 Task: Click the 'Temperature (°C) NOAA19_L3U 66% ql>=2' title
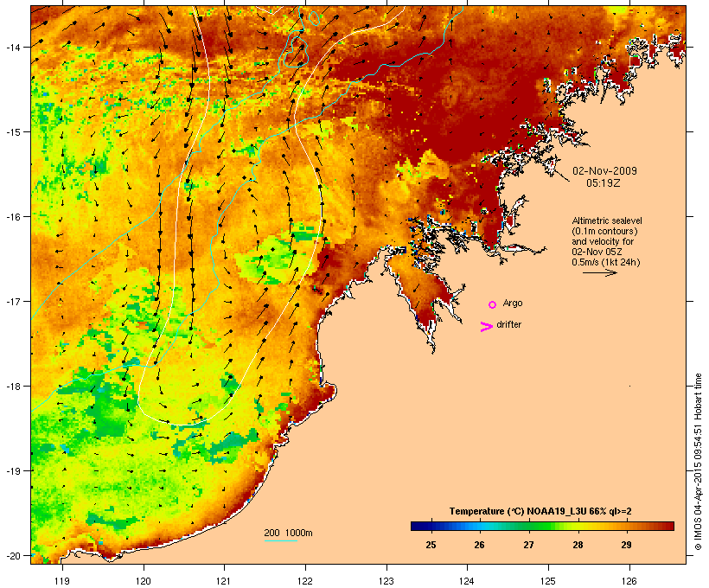540,511
